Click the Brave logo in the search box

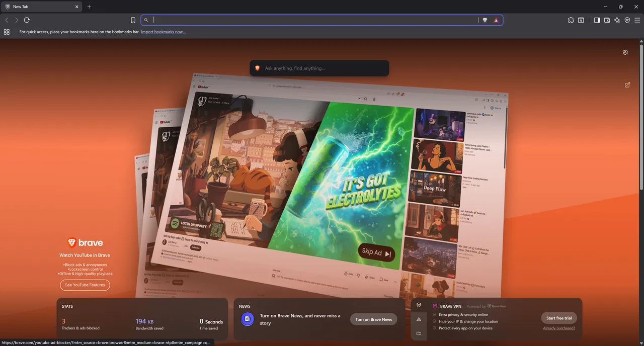(x=257, y=68)
